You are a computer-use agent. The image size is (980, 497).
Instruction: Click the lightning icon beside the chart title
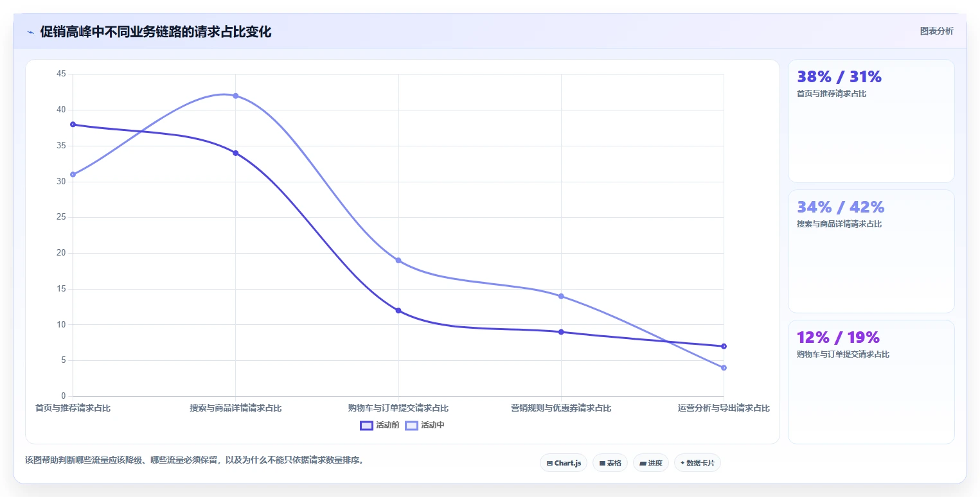30,32
